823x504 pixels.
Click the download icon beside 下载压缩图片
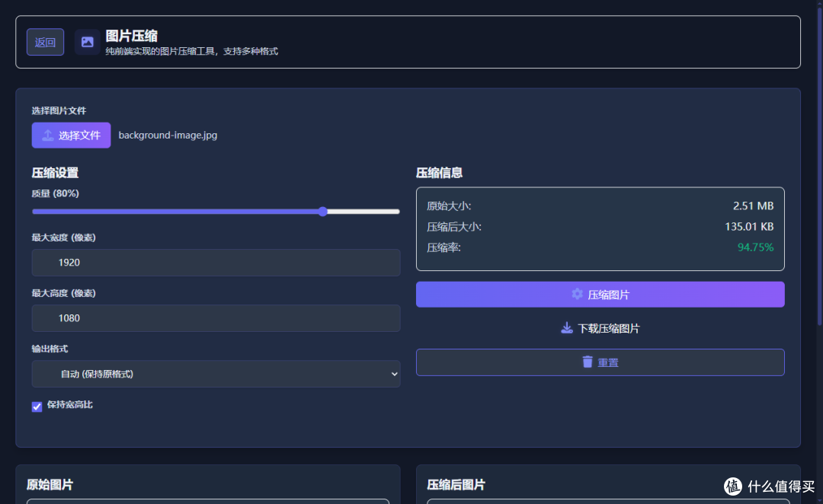(567, 328)
